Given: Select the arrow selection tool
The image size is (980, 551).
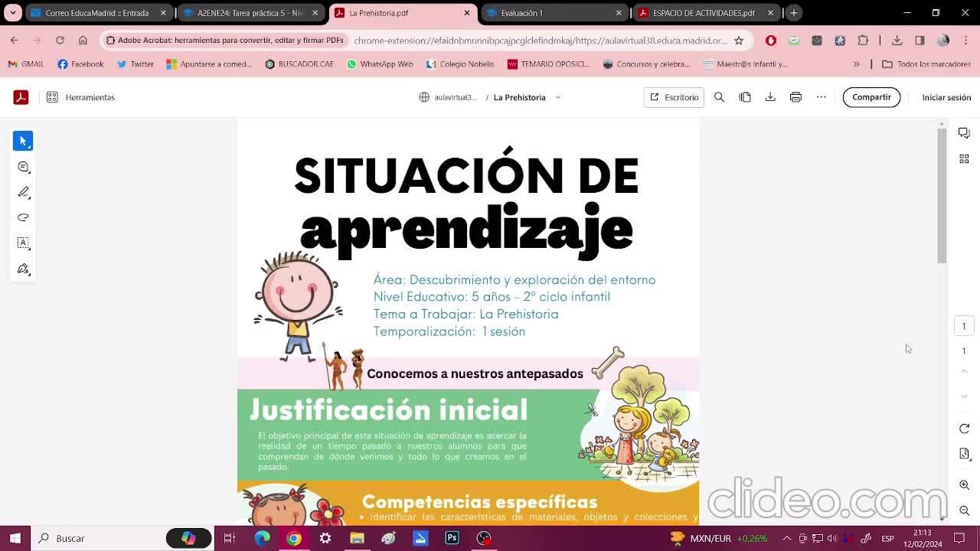Looking at the screenshot, I should (x=23, y=141).
